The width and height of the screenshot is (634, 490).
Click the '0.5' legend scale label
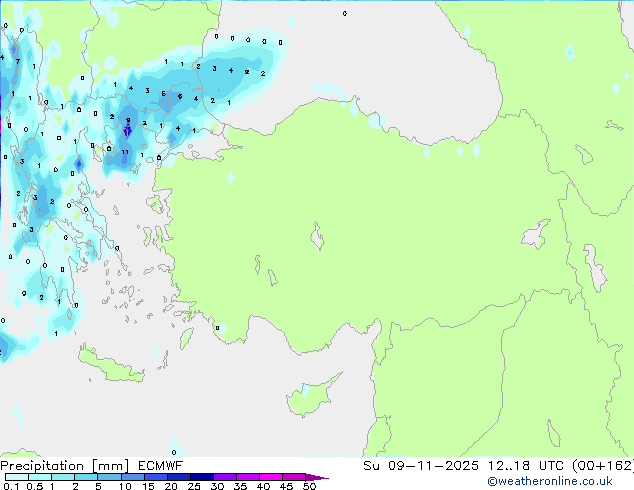(x=34, y=486)
